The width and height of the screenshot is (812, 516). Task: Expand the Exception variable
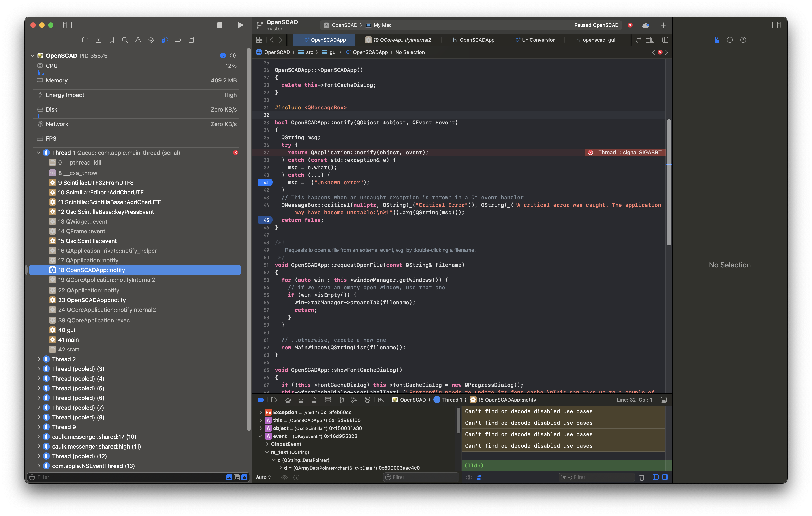(260, 412)
